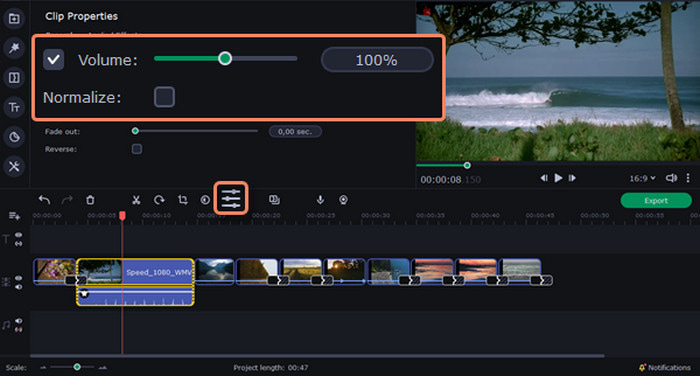Open the 16:9 aspect ratio dropdown

[642, 178]
